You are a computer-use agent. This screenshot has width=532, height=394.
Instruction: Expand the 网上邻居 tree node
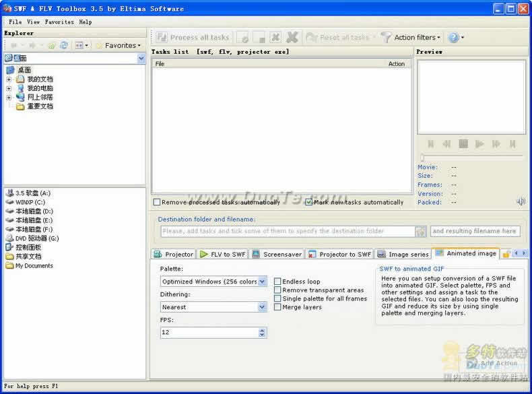[9, 98]
